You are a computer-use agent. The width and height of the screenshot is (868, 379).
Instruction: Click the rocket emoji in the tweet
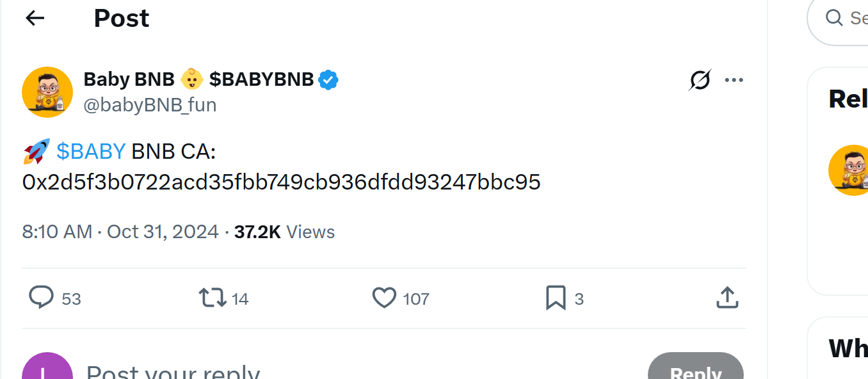coord(35,150)
